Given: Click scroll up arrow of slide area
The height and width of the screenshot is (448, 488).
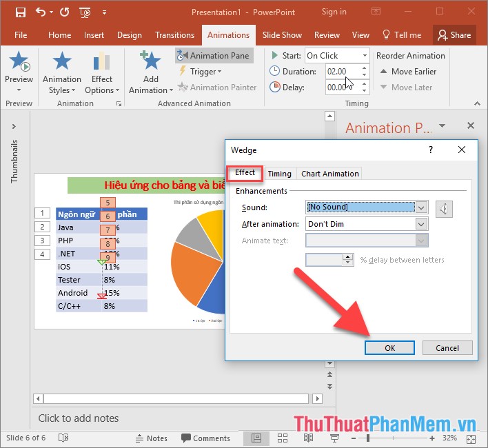Looking at the screenshot, I should point(330,116).
